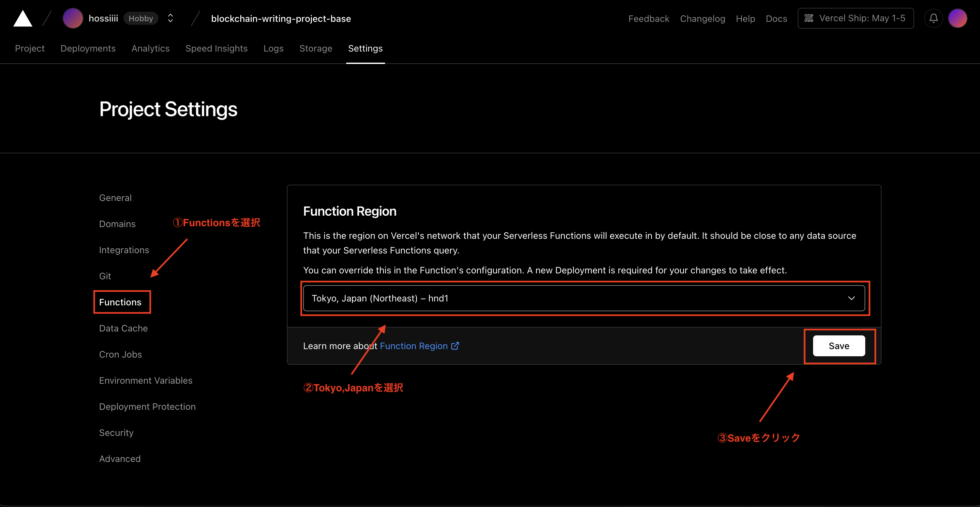Click the Vercel Ship banner icon

(809, 18)
